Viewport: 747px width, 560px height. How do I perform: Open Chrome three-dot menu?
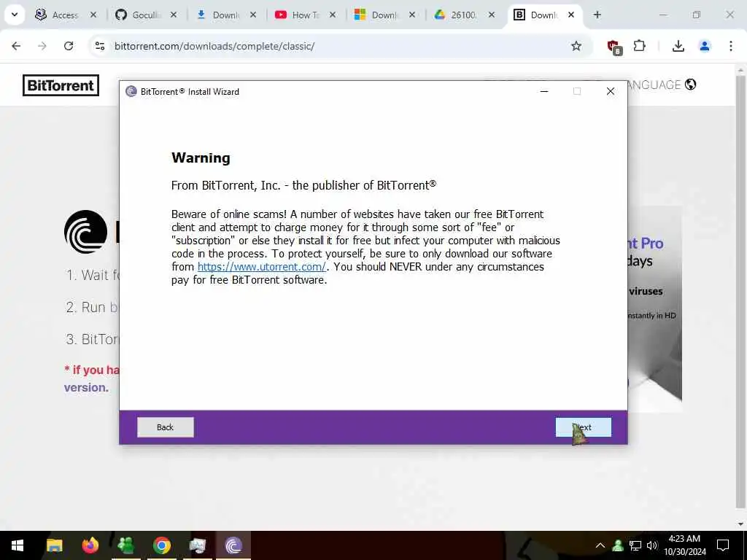click(731, 46)
